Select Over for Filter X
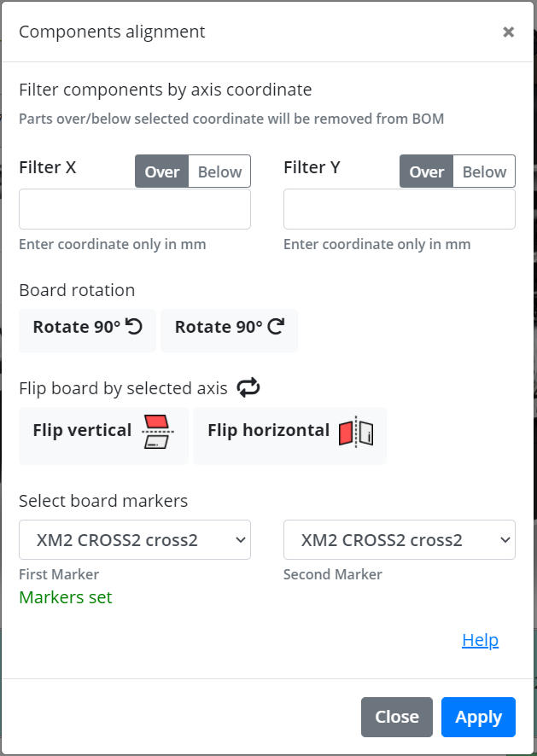 [x=161, y=172]
